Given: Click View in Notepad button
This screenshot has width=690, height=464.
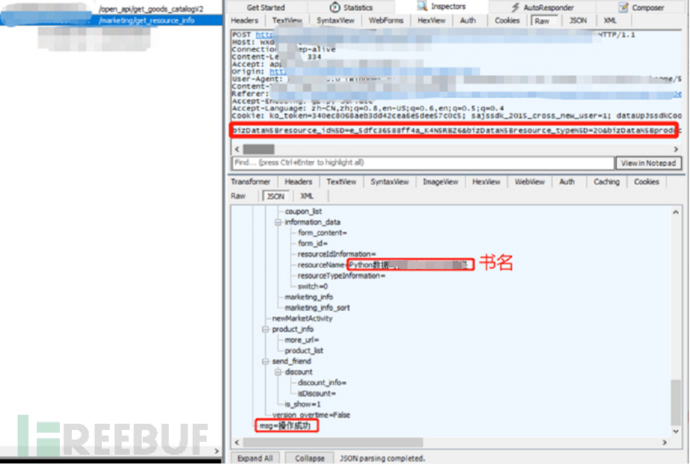Looking at the screenshot, I should pyautogui.click(x=648, y=163).
